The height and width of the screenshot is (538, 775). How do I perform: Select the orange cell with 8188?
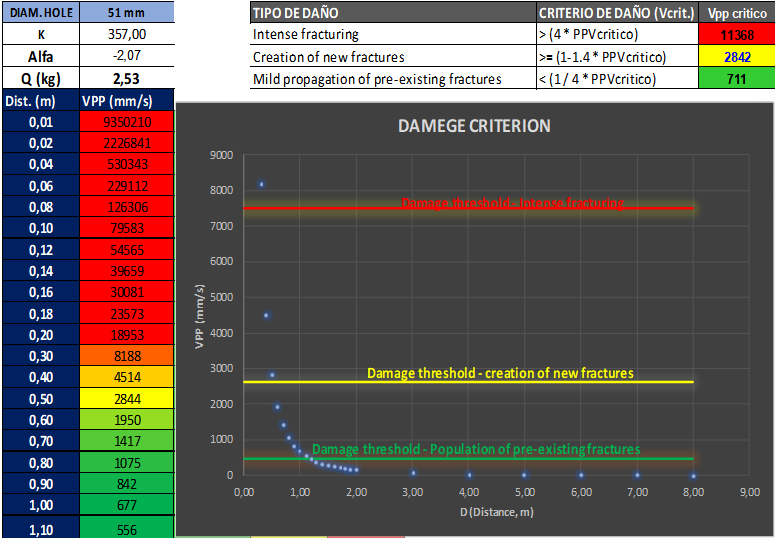pyautogui.click(x=127, y=356)
